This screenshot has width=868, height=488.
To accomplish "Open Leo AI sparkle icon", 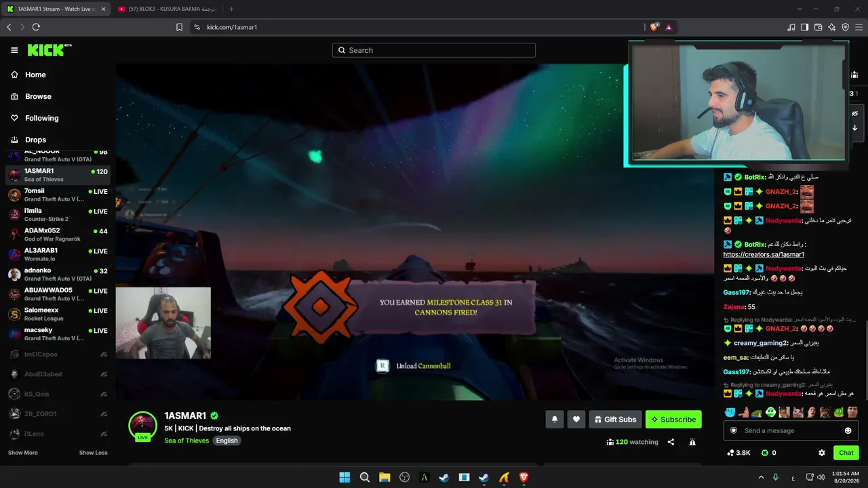I will click(x=831, y=27).
